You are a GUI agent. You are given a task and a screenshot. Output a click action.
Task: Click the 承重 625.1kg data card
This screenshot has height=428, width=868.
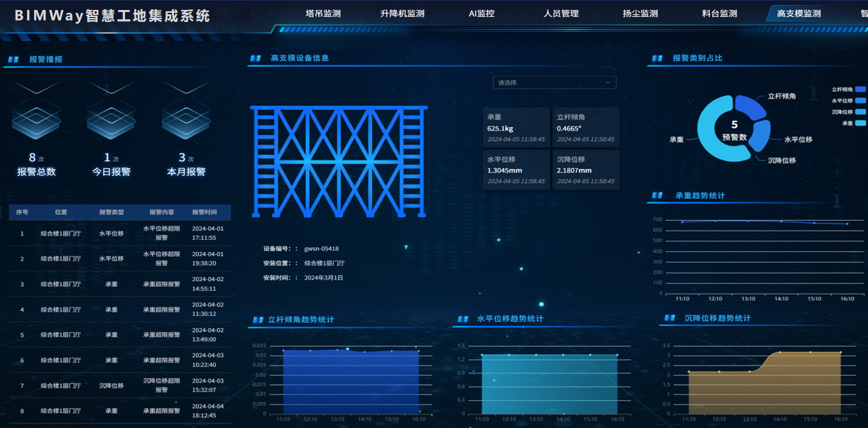pyautogui.click(x=516, y=128)
